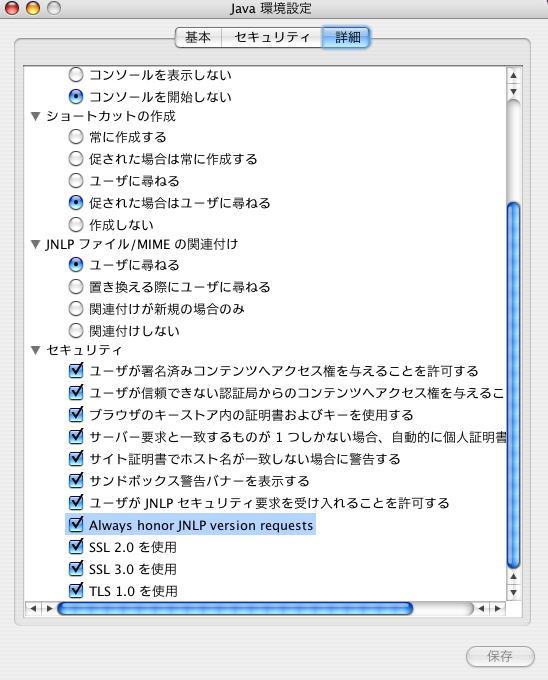Toggle Always honor JNLP version requests checkbox
This screenshot has width=548, height=680.
tap(76, 524)
